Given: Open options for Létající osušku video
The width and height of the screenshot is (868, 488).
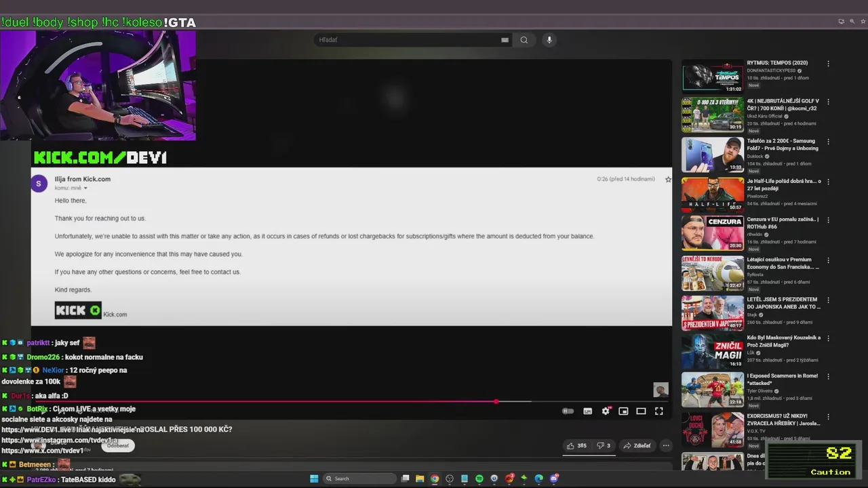Looking at the screenshot, I should pyautogui.click(x=828, y=260).
